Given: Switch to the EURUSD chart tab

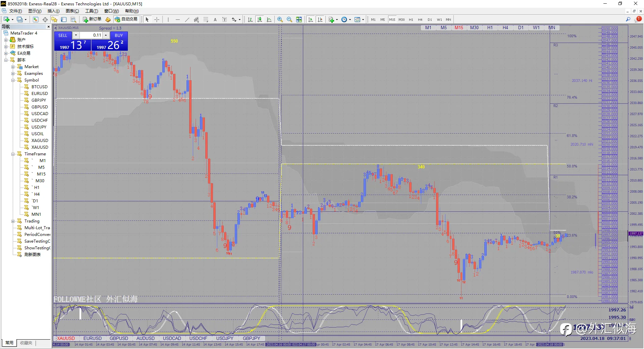Looking at the screenshot, I should (x=92, y=338).
